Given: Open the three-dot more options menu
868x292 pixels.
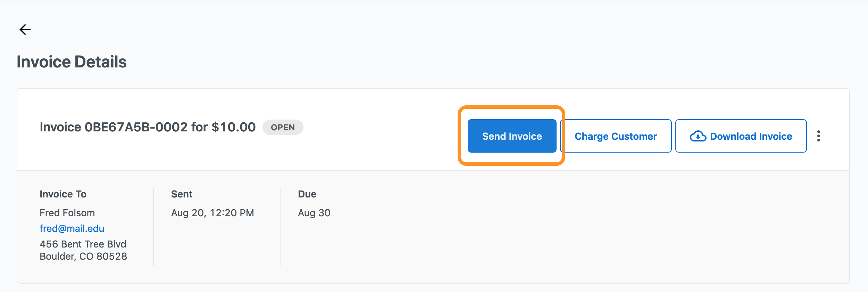Looking at the screenshot, I should click(x=818, y=136).
